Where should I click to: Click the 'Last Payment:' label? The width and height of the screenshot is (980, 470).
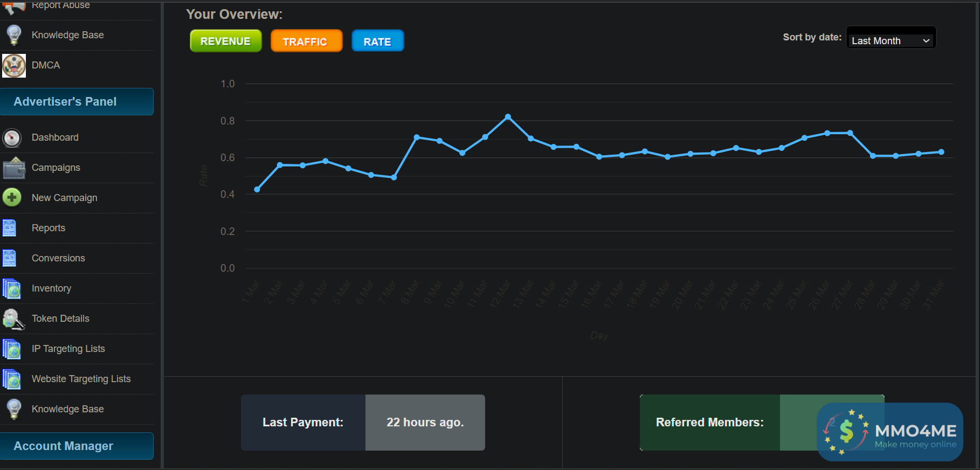[303, 423]
